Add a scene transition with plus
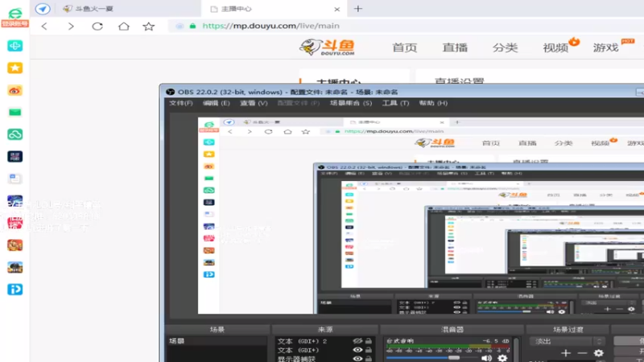 (x=566, y=353)
